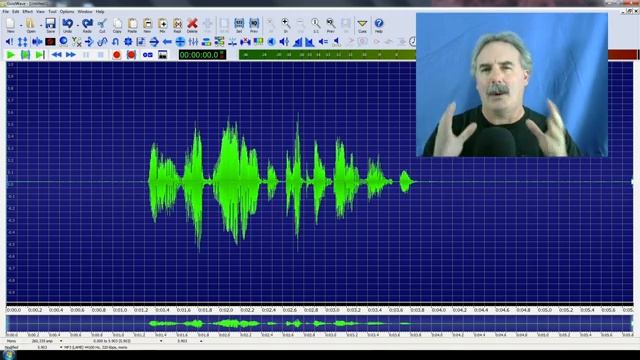Click the Replace (Repl) icon

(x=178, y=24)
